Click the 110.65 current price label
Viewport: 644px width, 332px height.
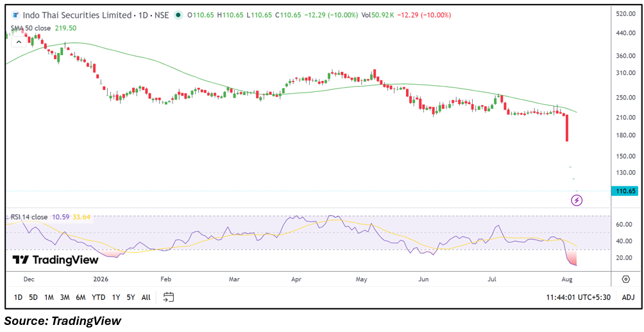point(625,191)
